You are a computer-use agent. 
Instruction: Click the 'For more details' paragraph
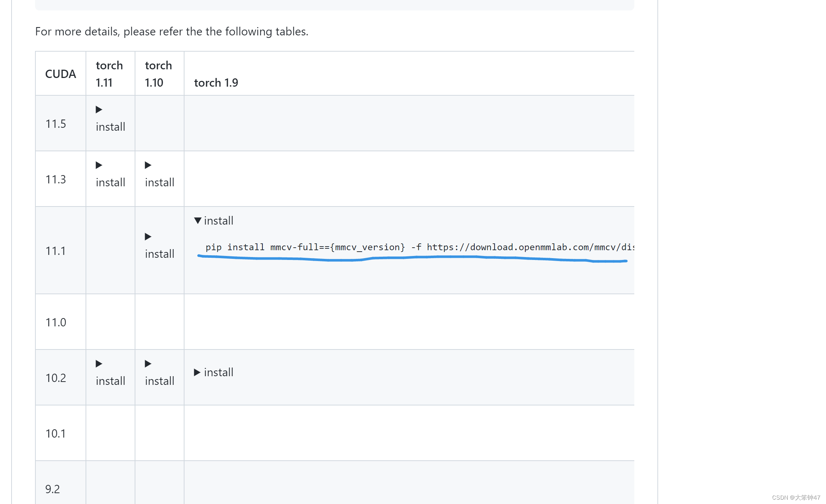pyautogui.click(x=172, y=32)
